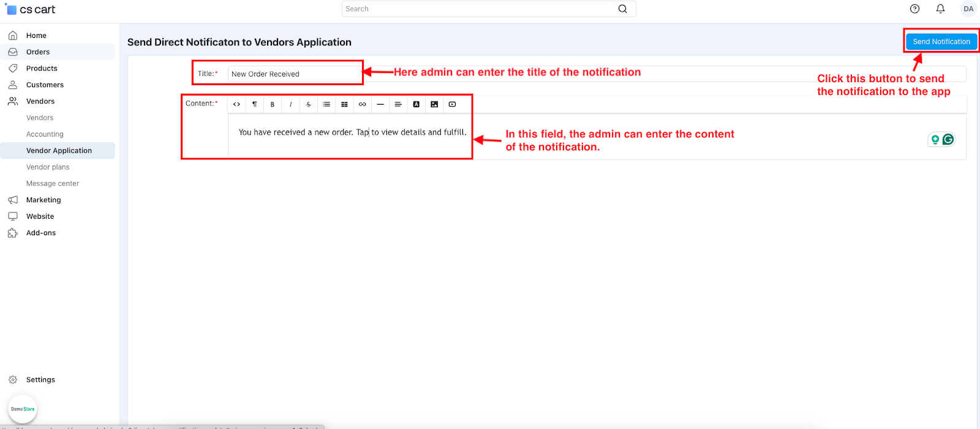The width and height of the screenshot is (980, 429).
Task: Insert an image via the editor toolbar
Action: (434, 104)
